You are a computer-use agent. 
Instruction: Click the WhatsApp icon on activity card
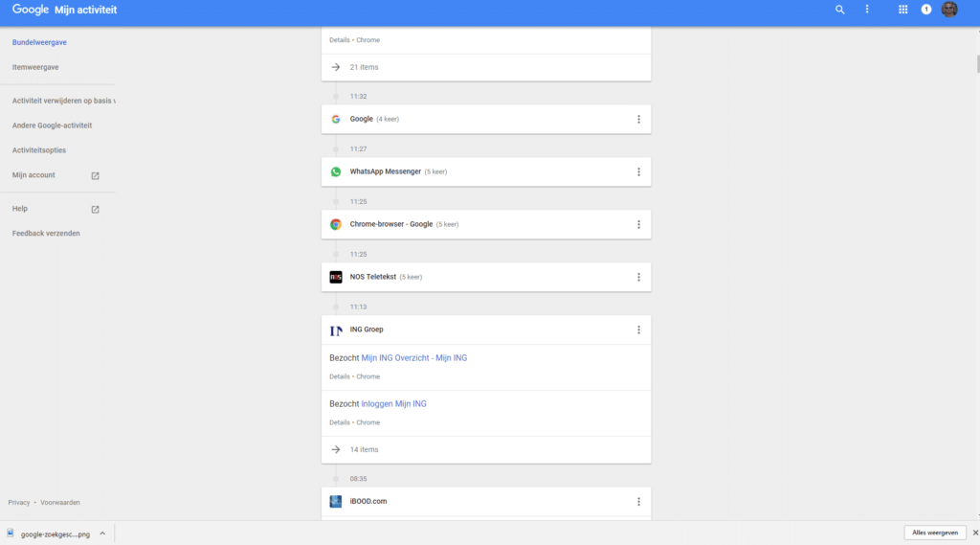[x=336, y=171]
